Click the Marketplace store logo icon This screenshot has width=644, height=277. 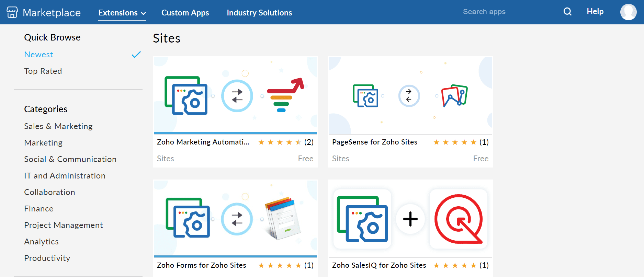click(12, 12)
